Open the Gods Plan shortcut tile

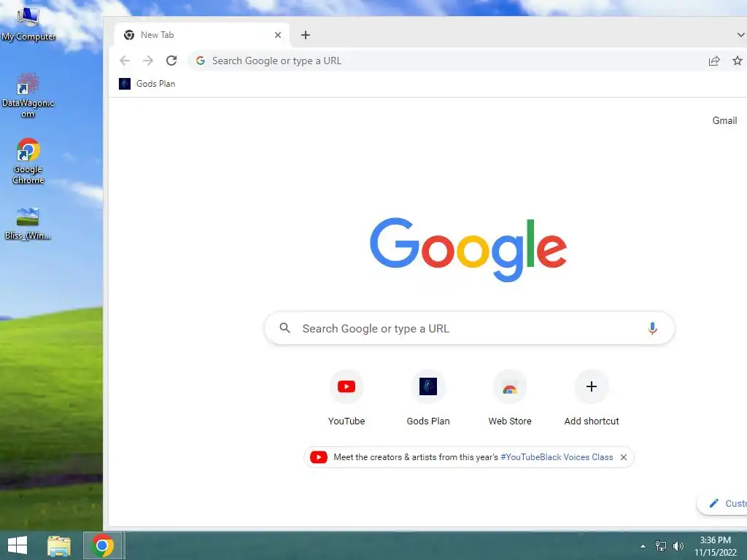(427, 398)
